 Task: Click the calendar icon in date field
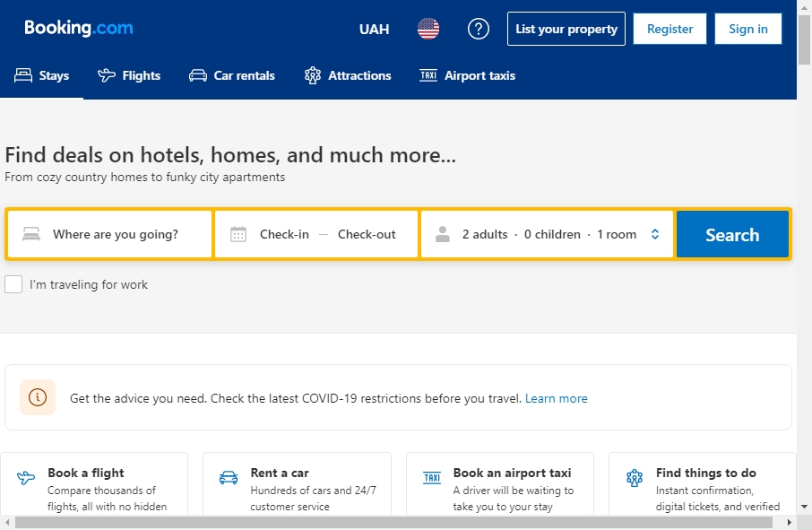click(238, 234)
